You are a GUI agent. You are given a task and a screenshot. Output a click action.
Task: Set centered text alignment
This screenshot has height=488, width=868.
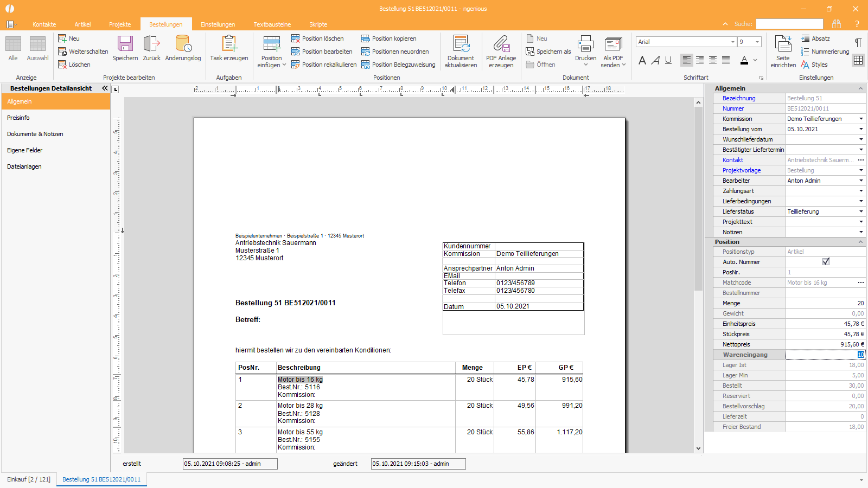click(713, 60)
